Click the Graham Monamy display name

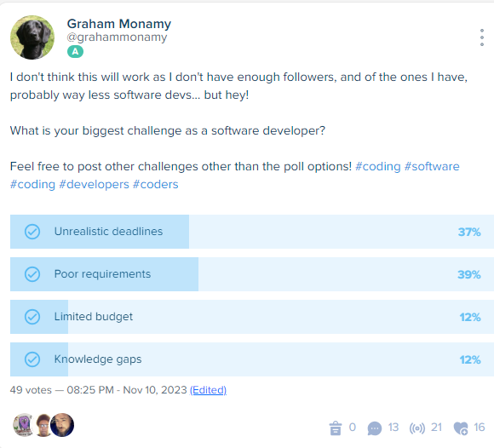119,24
